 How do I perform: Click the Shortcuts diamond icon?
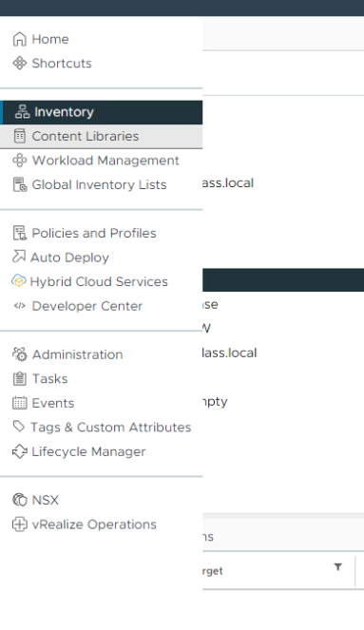point(20,64)
